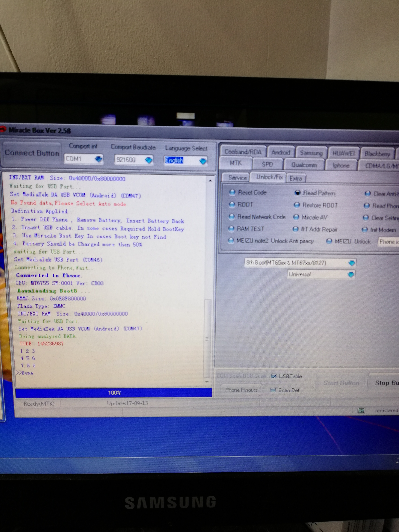Open the Qualcomm tab
Viewport: 399px width, 532px height.
point(304,165)
